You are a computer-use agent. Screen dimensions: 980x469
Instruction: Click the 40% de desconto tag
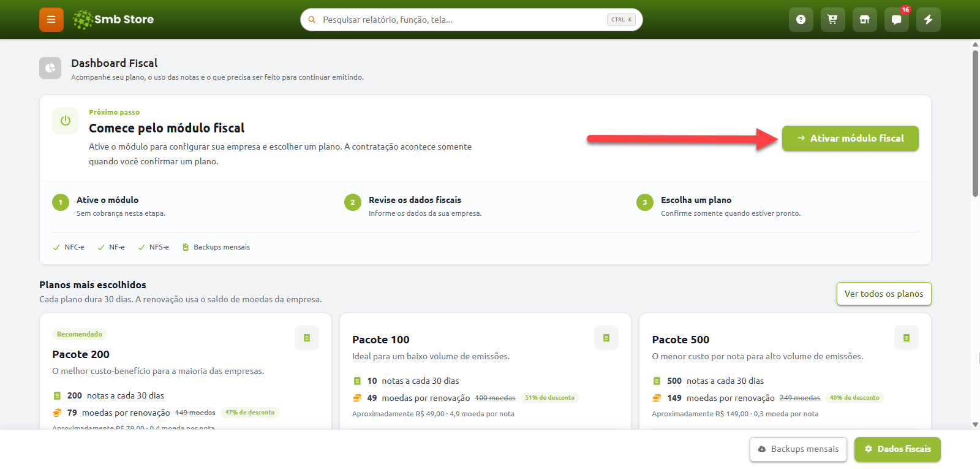(x=854, y=398)
